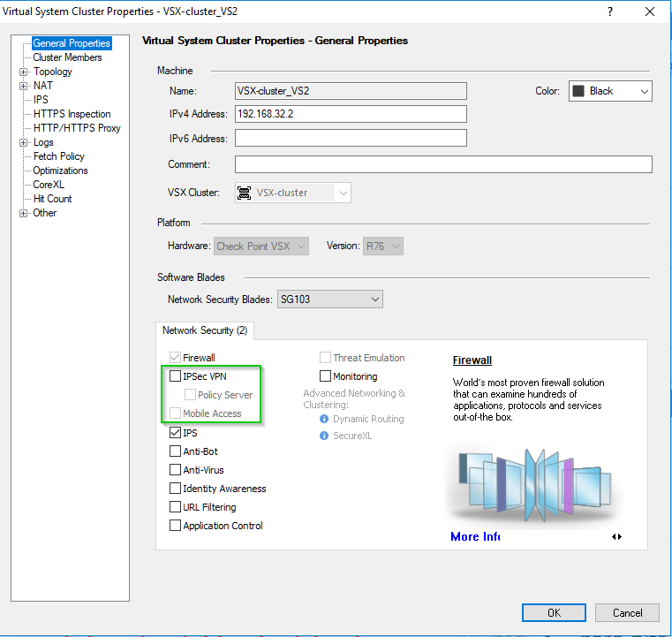Enable the IPSec VPN blade checkbox
This screenshot has width=672, height=637.
(176, 376)
